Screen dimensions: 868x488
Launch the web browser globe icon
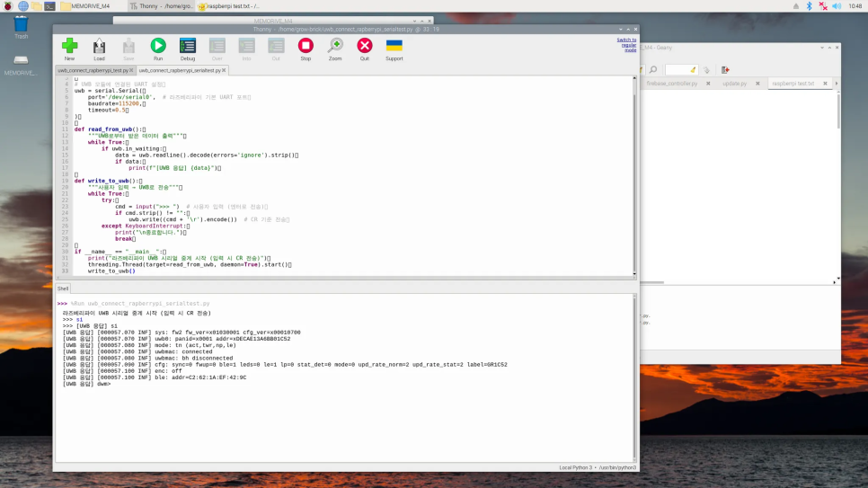point(22,6)
